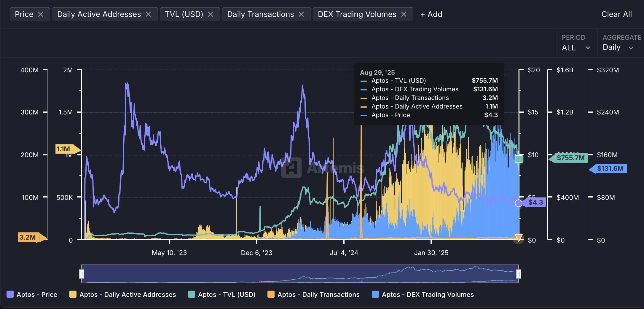
Task: Click the $131.6M DEX volume axis label
Action: tap(608, 169)
